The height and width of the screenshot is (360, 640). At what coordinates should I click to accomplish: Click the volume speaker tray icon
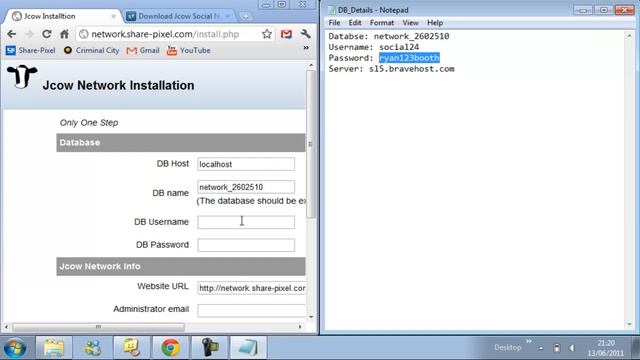[571, 348]
